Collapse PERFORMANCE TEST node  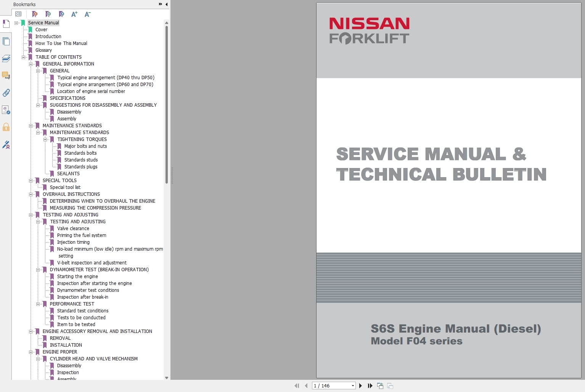point(38,304)
